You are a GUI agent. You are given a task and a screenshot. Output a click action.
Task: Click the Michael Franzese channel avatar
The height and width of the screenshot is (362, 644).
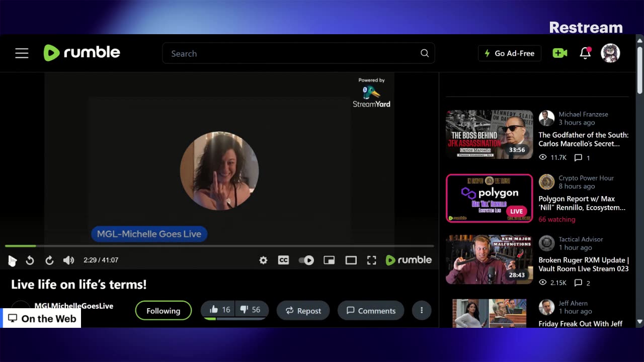(546, 118)
